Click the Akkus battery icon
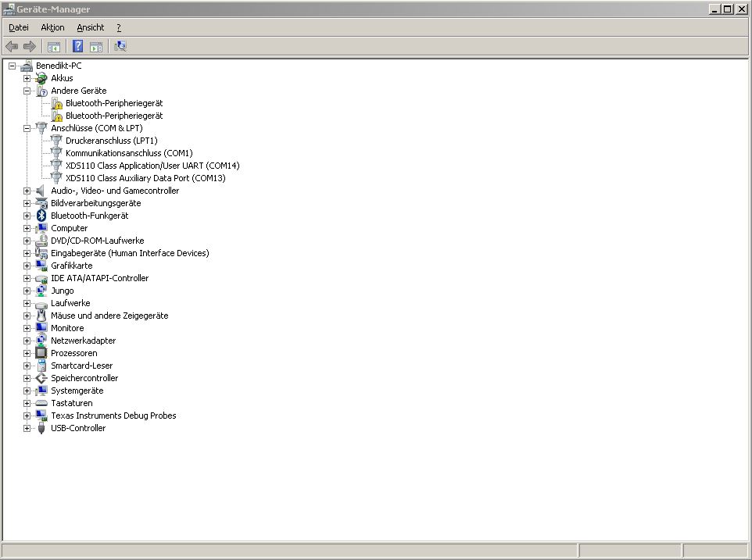This screenshot has width=752, height=560. point(41,78)
